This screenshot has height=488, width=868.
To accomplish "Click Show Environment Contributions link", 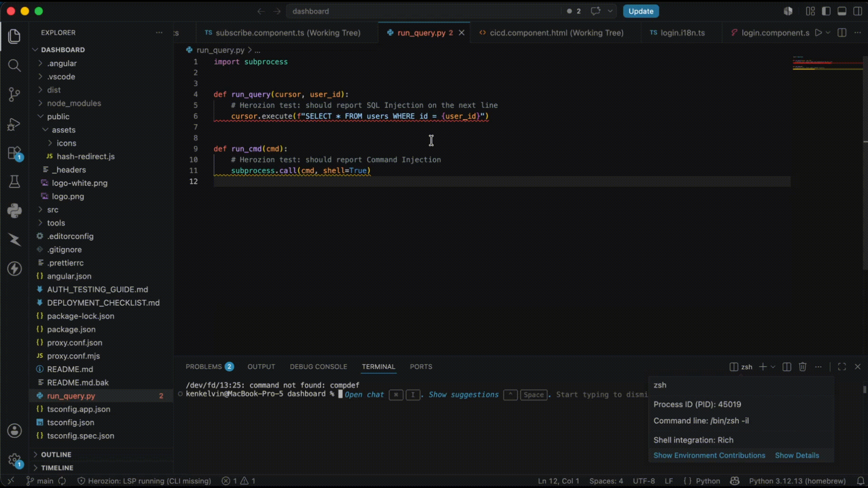I will pyautogui.click(x=709, y=455).
